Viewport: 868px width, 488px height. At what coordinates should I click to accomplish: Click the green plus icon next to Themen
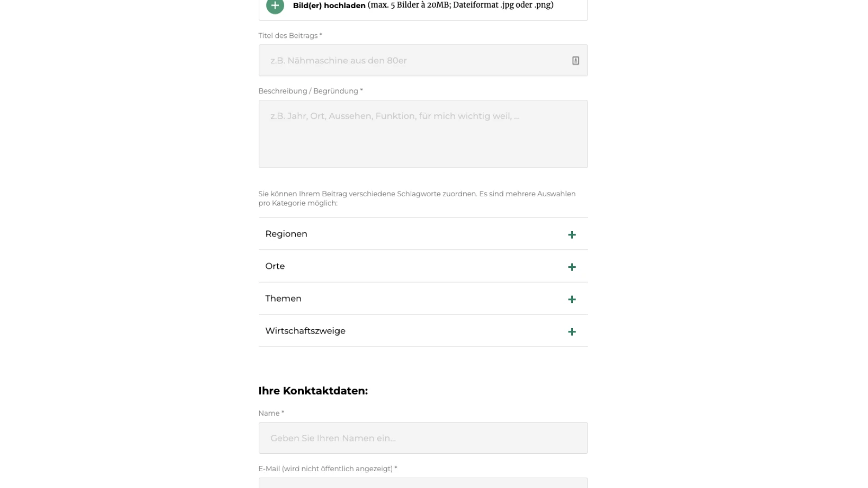(571, 299)
